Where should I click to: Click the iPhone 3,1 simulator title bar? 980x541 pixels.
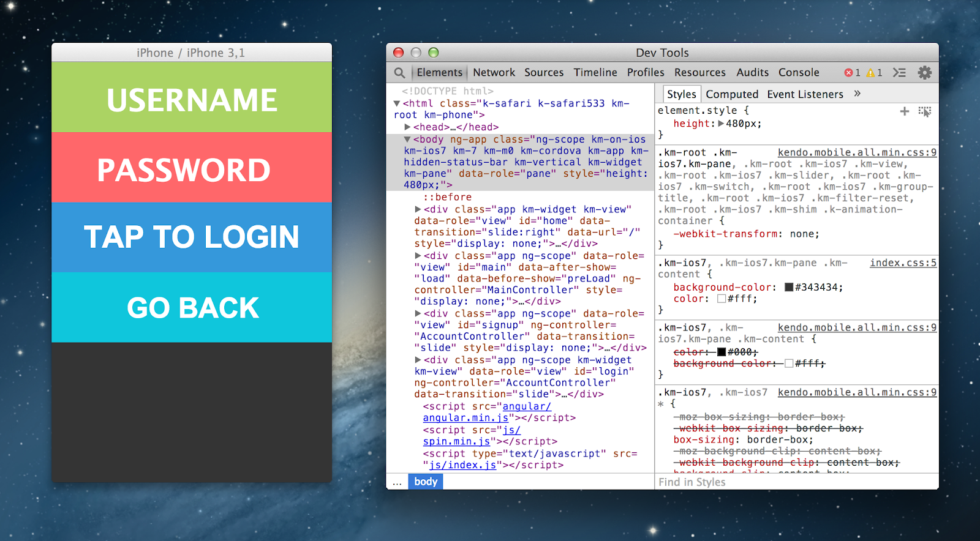(192, 53)
